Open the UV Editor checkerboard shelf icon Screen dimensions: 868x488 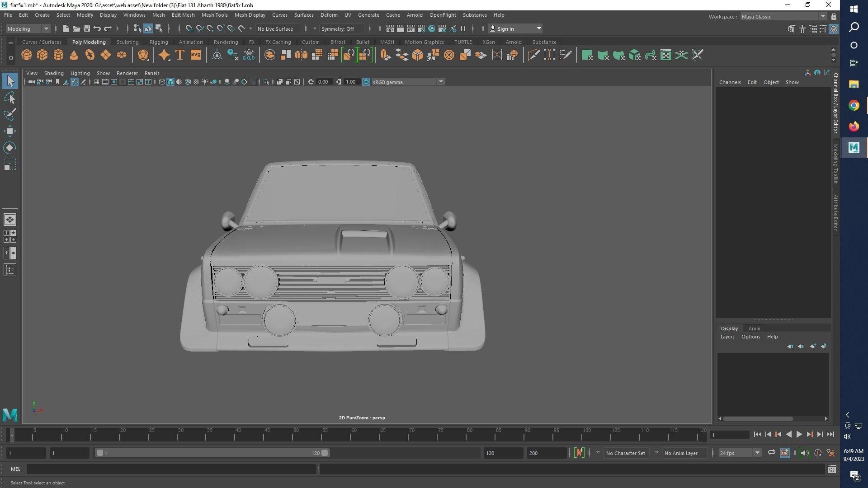tap(666, 55)
